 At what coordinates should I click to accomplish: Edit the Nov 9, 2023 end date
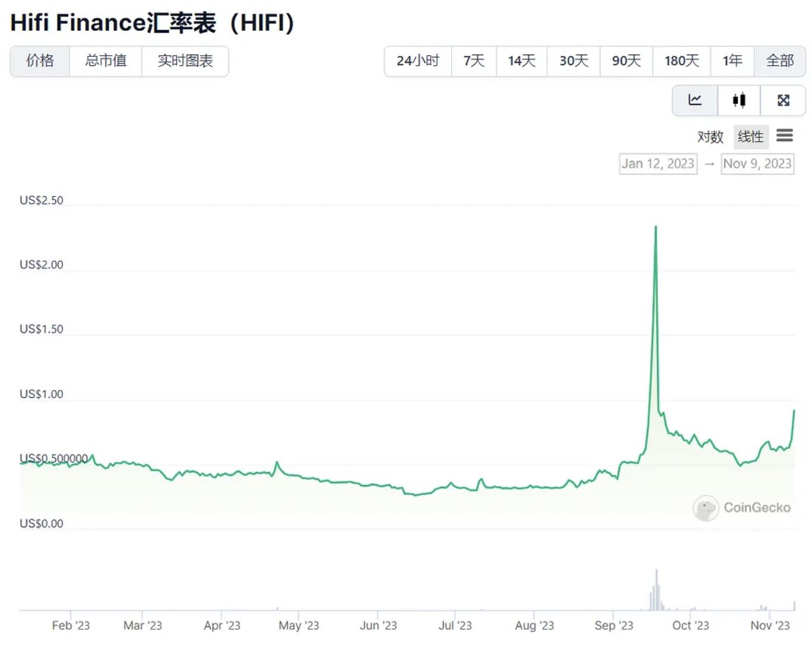point(757,164)
